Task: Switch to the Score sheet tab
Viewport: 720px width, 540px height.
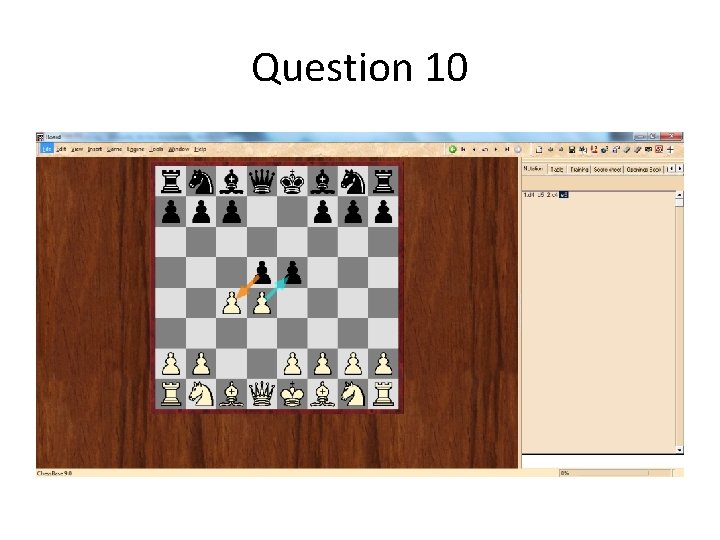Action: pos(608,169)
